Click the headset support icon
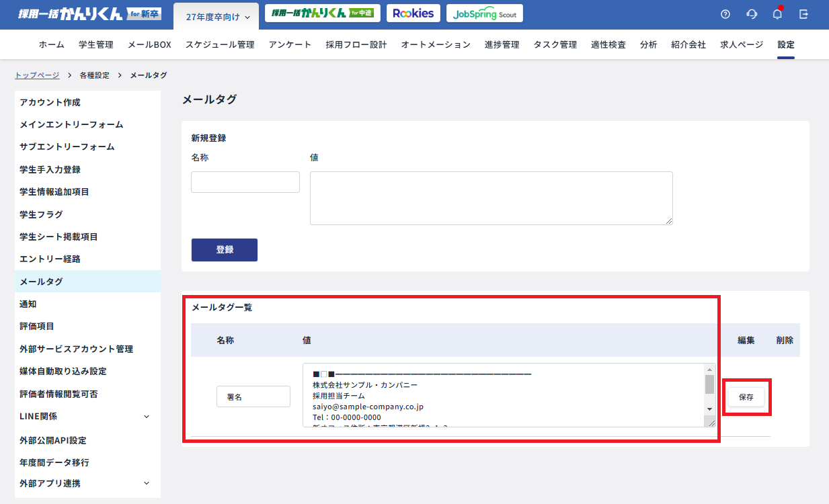This screenshot has width=829, height=504. coord(751,13)
